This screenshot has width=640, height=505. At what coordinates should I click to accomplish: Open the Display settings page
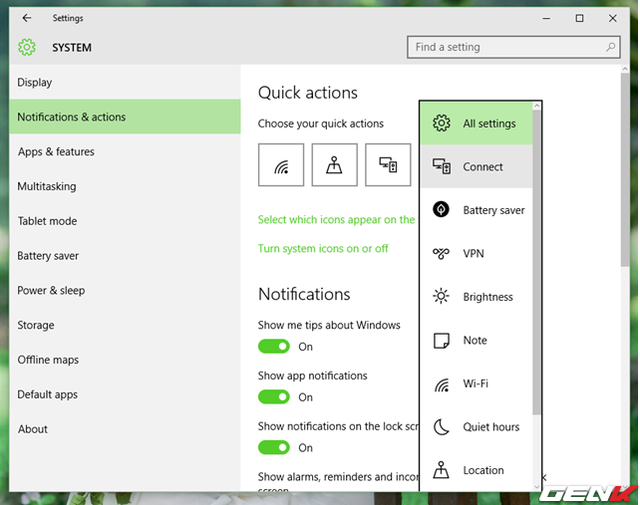[125, 82]
